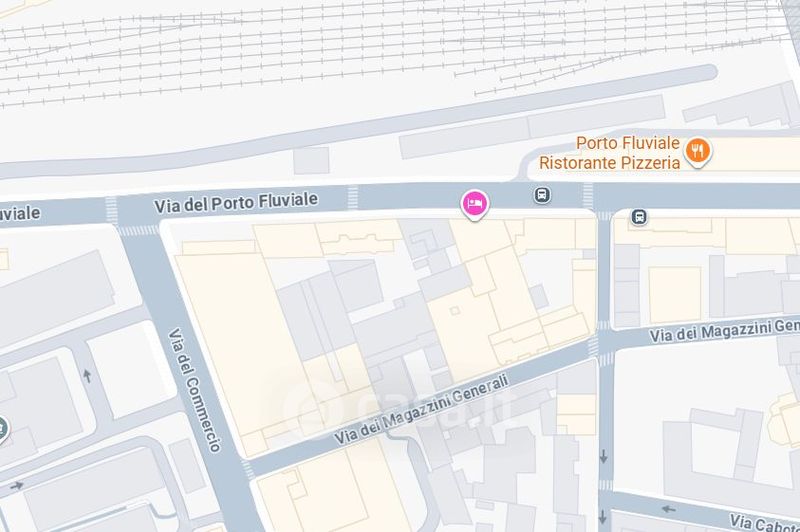Click the small gray square building north of the road
This screenshot has height=532, width=800.
click(x=311, y=161)
